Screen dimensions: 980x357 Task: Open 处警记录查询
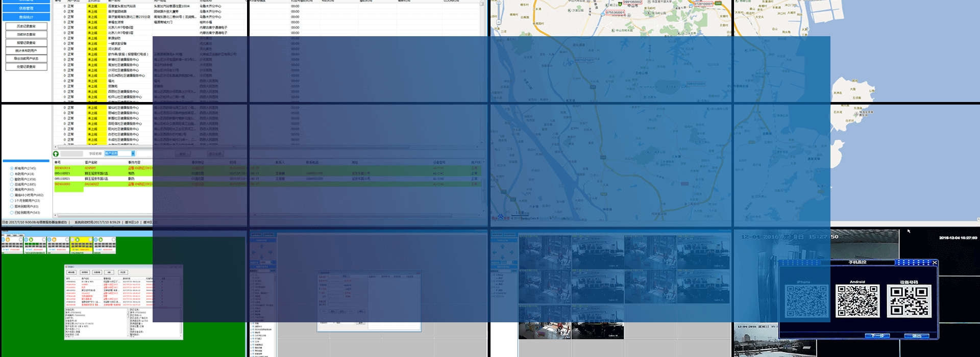coord(26,67)
